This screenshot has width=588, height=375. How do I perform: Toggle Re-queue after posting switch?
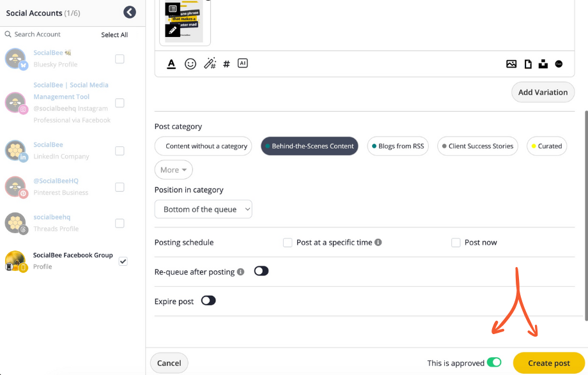261,272
